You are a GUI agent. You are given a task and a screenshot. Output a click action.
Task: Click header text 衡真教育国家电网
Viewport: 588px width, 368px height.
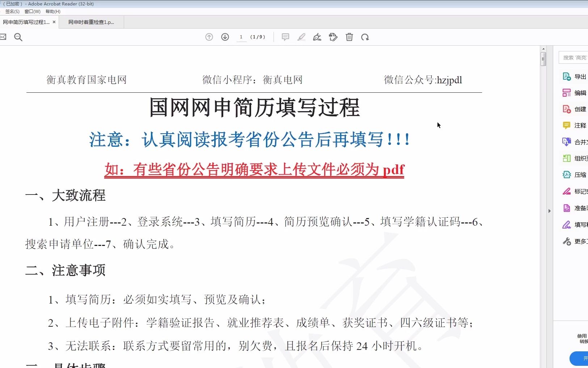[x=86, y=80]
